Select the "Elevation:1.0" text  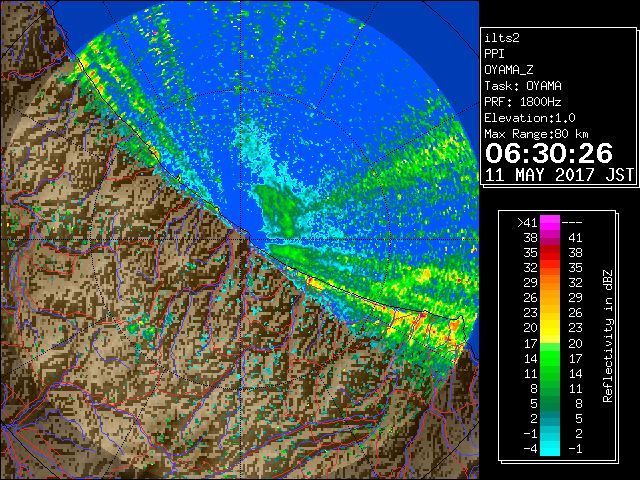(x=530, y=118)
